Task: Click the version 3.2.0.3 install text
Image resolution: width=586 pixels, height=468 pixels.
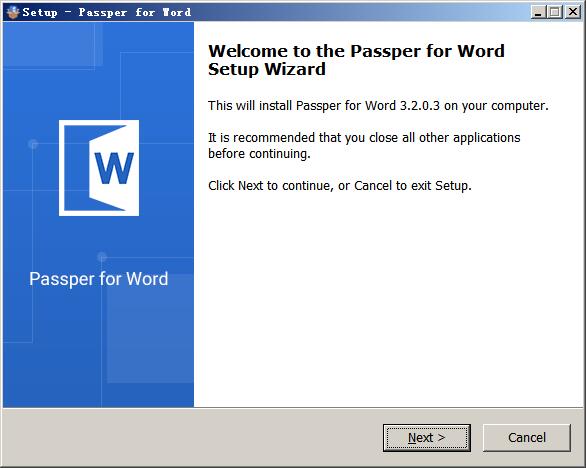Action: (378, 106)
